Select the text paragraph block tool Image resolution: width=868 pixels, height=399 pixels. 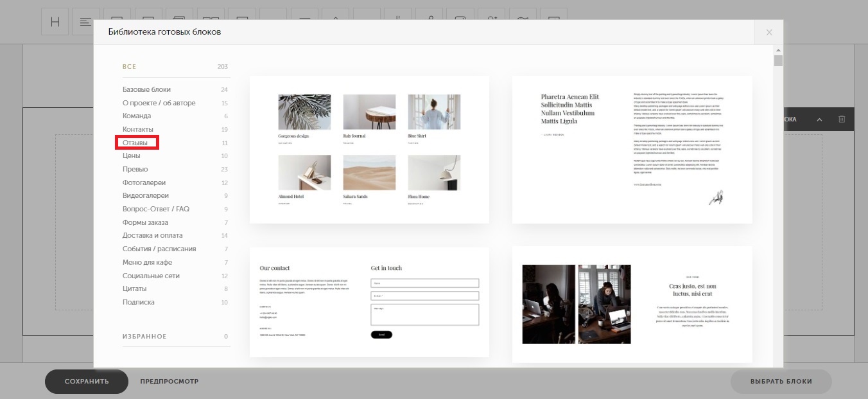85,22
